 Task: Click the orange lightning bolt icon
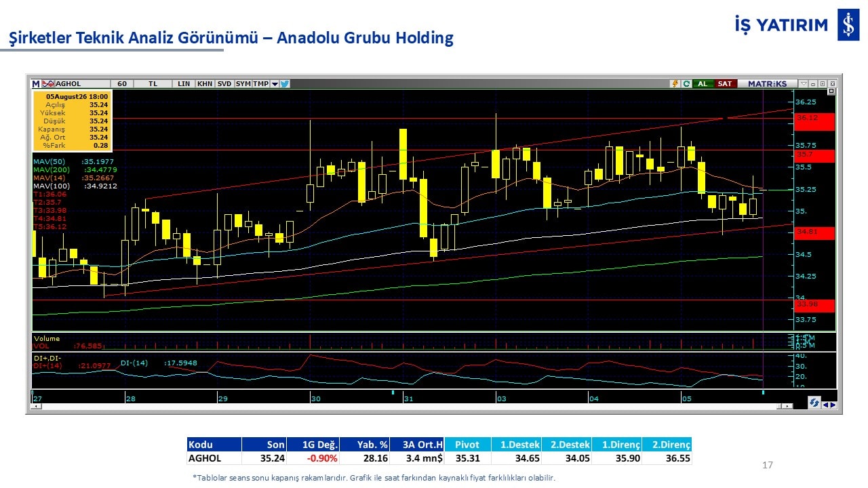point(675,84)
